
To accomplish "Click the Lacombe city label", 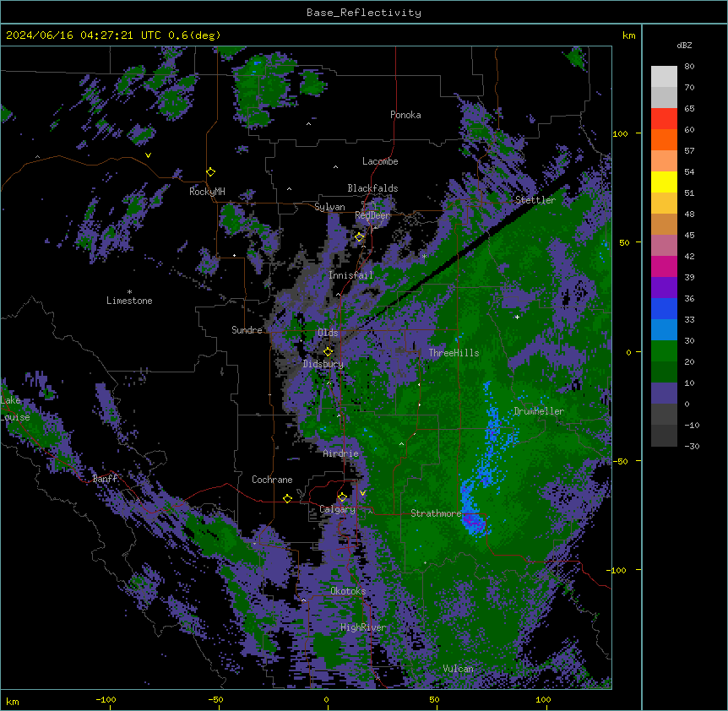I will (380, 161).
